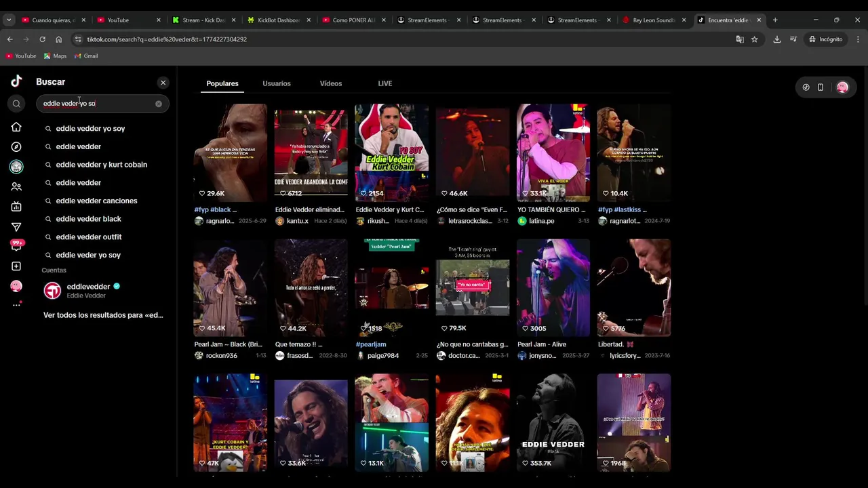
Task: Open the More three-dots menu in sidebar
Action: 16,305
